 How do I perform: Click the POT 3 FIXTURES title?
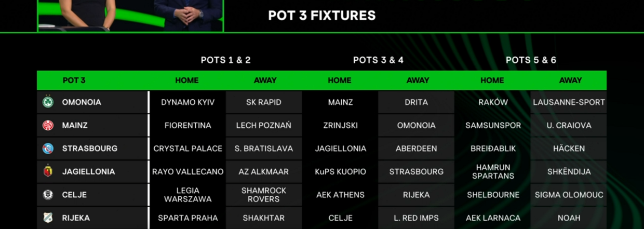321,16
